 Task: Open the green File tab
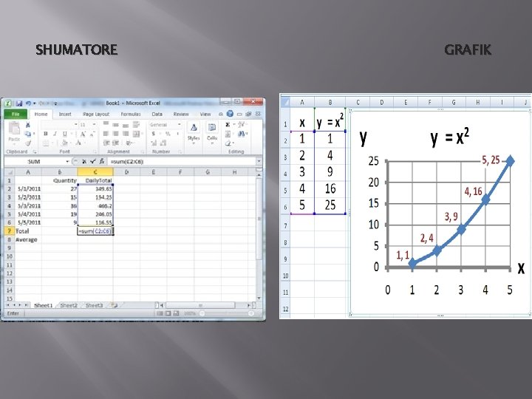tap(16, 114)
